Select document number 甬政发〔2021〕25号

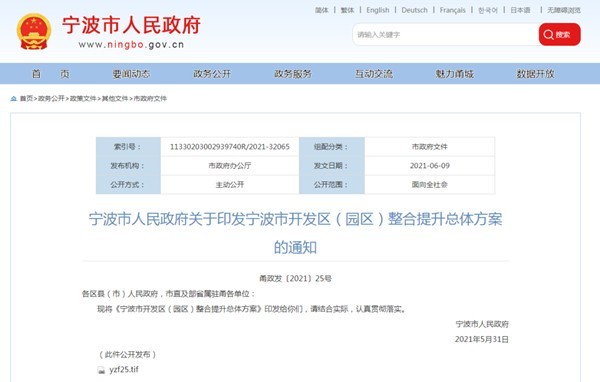point(295,278)
